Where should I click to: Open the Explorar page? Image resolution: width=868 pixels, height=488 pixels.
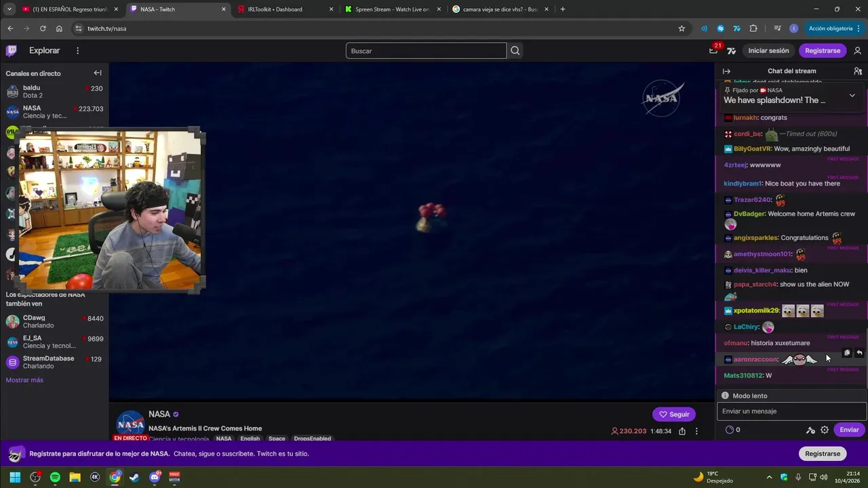45,51
